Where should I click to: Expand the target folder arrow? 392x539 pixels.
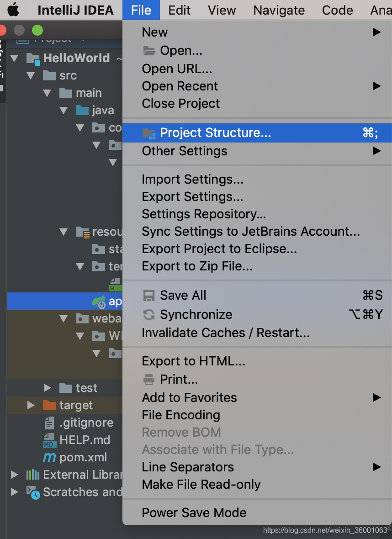click(31, 405)
